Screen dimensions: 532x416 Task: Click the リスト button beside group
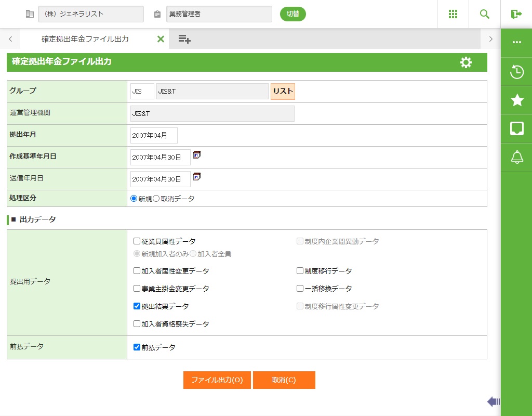(283, 91)
